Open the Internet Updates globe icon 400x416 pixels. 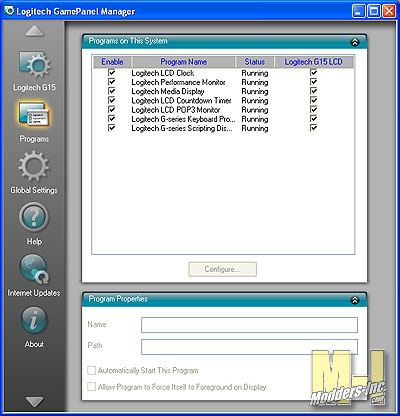pyautogui.click(x=34, y=269)
